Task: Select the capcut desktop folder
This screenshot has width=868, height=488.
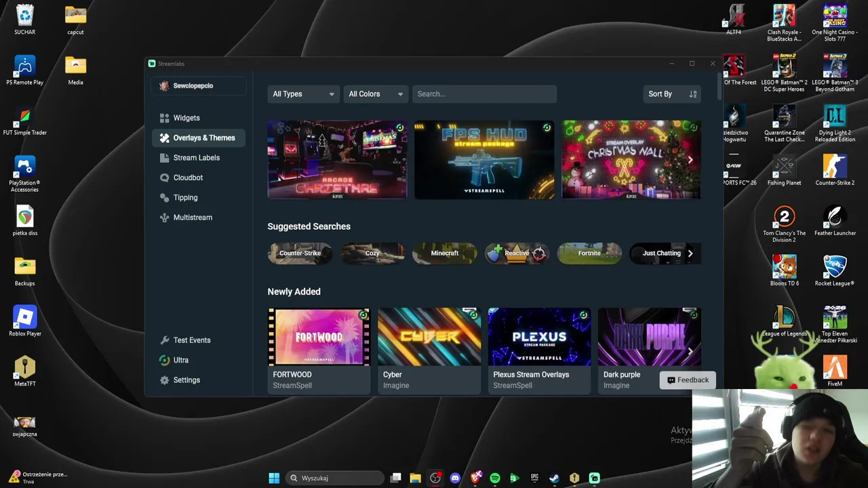Action: click(75, 20)
